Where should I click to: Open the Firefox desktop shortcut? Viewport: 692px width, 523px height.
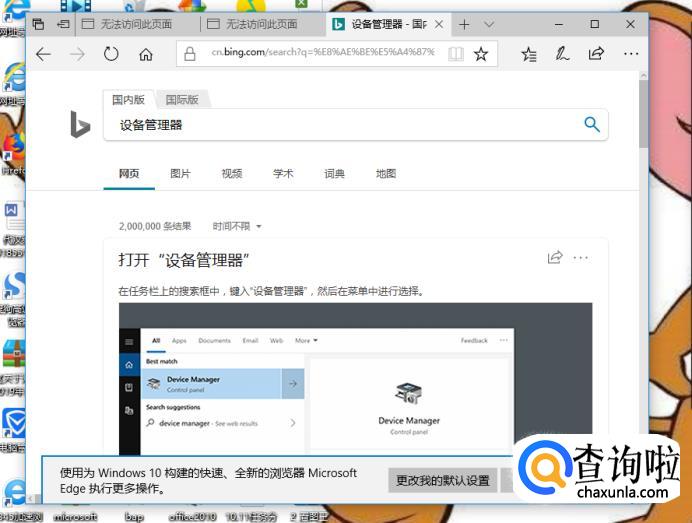click(13, 154)
